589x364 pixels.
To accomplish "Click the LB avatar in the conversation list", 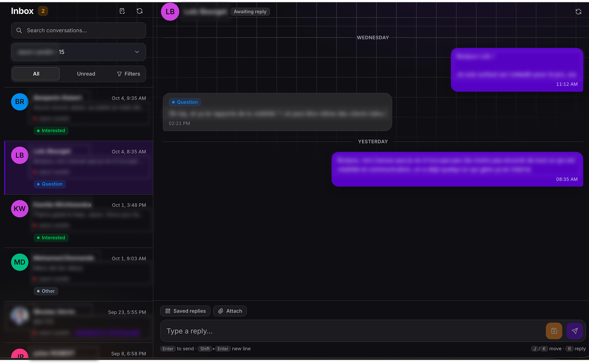I will 20,155.
